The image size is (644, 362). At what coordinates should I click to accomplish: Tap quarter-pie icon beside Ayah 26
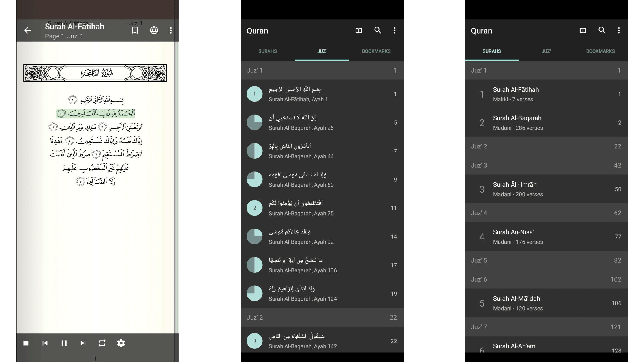pyautogui.click(x=254, y=122)
